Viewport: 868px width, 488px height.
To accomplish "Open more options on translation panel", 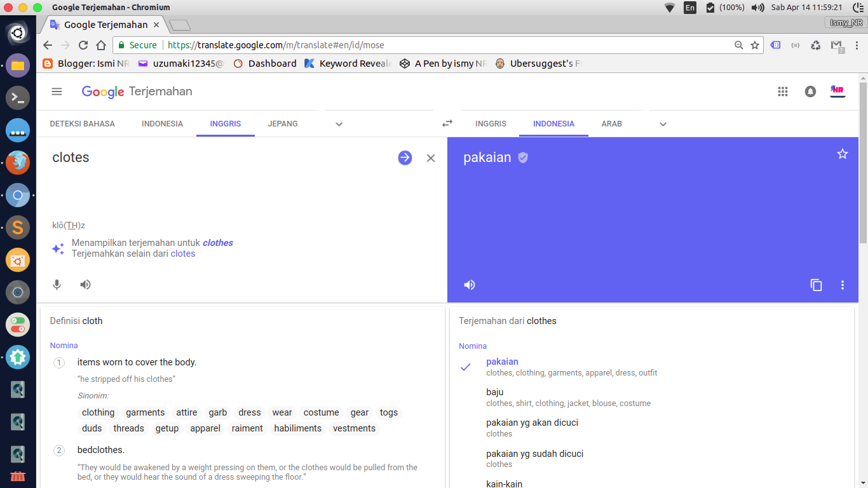I will pyautogui.click(x=843, y=285).
